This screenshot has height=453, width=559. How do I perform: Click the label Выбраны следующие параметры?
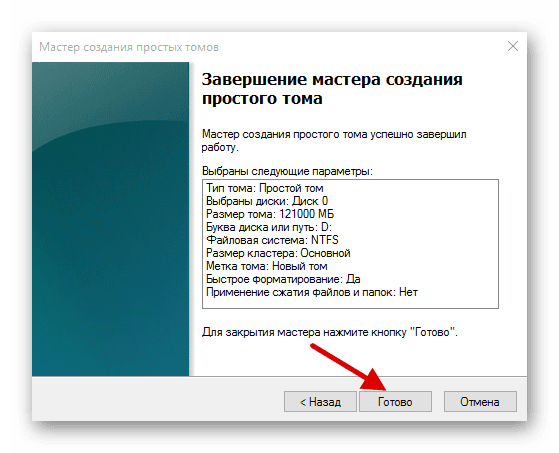coord(287,171)
